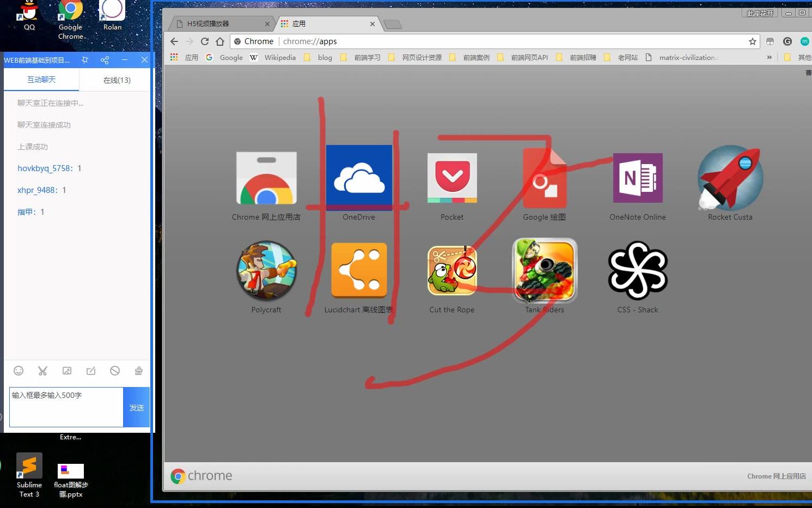Launch the OneDrive app
The width and height of the screenshot is (812, 508).
(359, 178)
